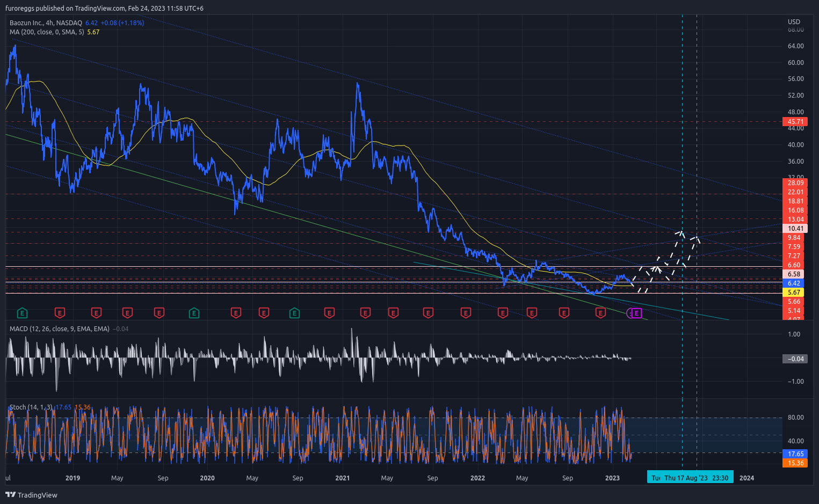
Task: Click the TradingView logo
Action: [31, 495]
